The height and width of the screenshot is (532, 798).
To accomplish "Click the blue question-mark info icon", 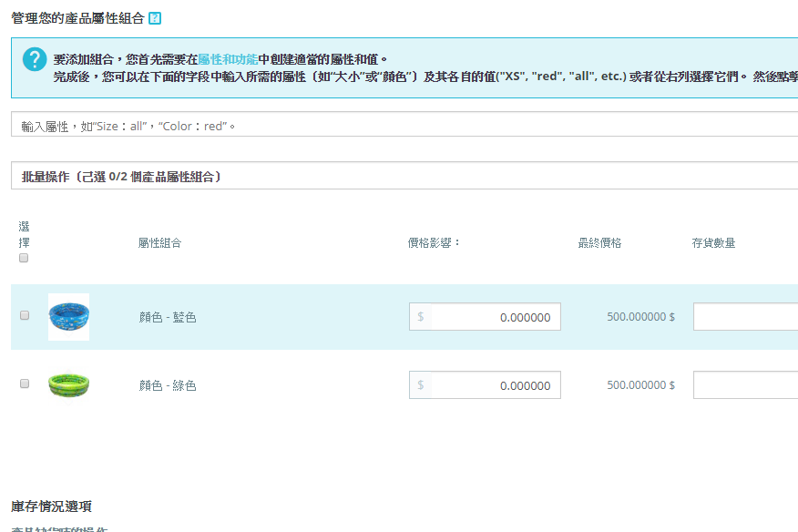I will coord(35,59).
